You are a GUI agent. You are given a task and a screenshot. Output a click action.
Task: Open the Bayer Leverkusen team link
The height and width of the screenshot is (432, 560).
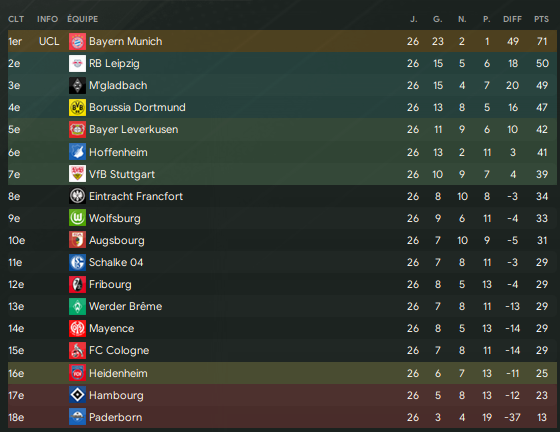[x=134, y=129]
